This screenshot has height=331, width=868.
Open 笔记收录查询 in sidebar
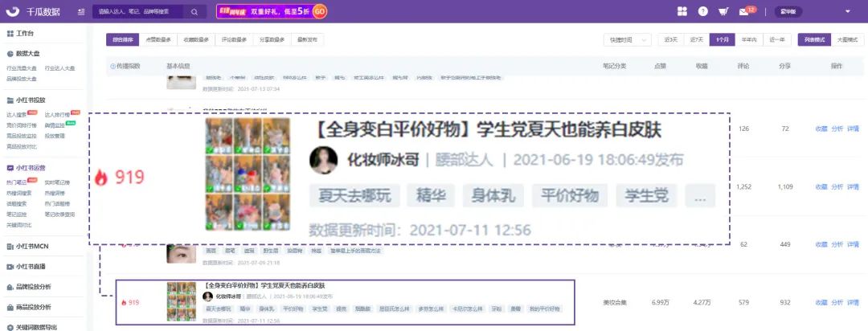(x=59, y=215)
